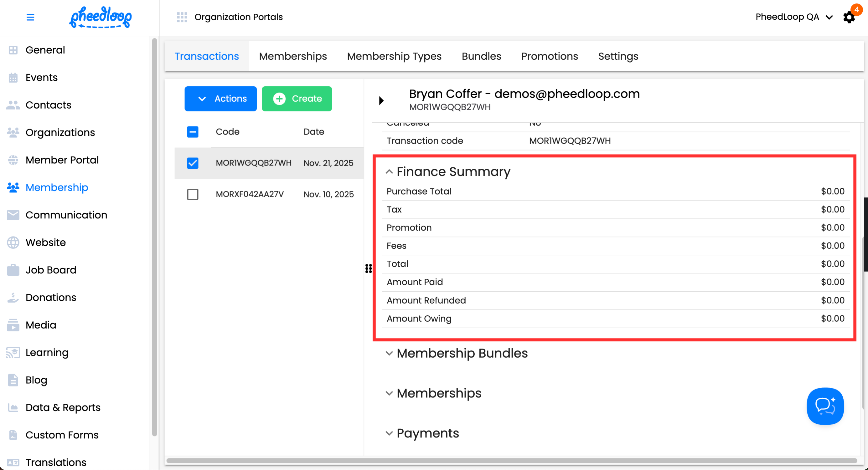Collapse the Finance Summary section
This screenshot has width=868, height=470.
click(x=389, y=172)
